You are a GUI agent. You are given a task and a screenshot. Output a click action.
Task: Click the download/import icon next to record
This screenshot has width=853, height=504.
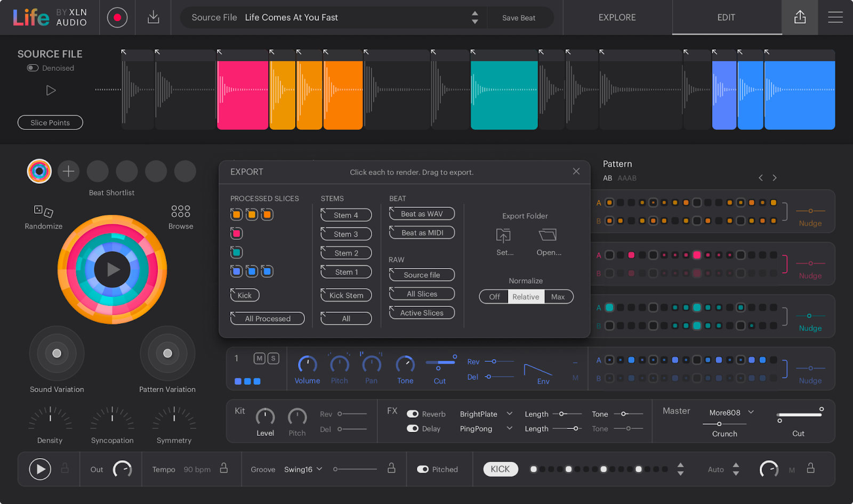[153, 17]
